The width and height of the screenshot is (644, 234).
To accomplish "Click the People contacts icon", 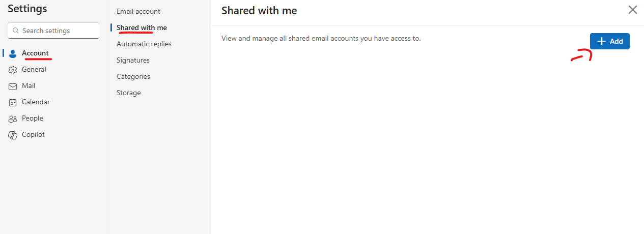I will click(x=13, y=119).
